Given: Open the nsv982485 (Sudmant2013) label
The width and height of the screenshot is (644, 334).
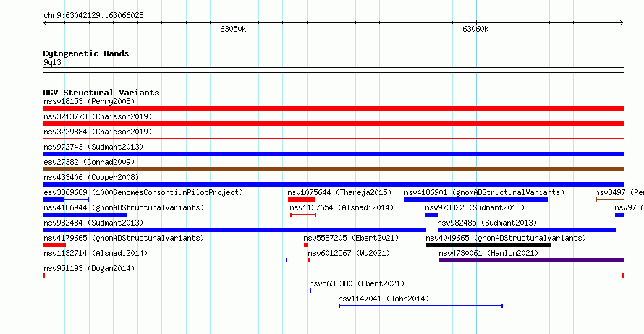Looking at the screenshot, I should click(x=487, y=223).
